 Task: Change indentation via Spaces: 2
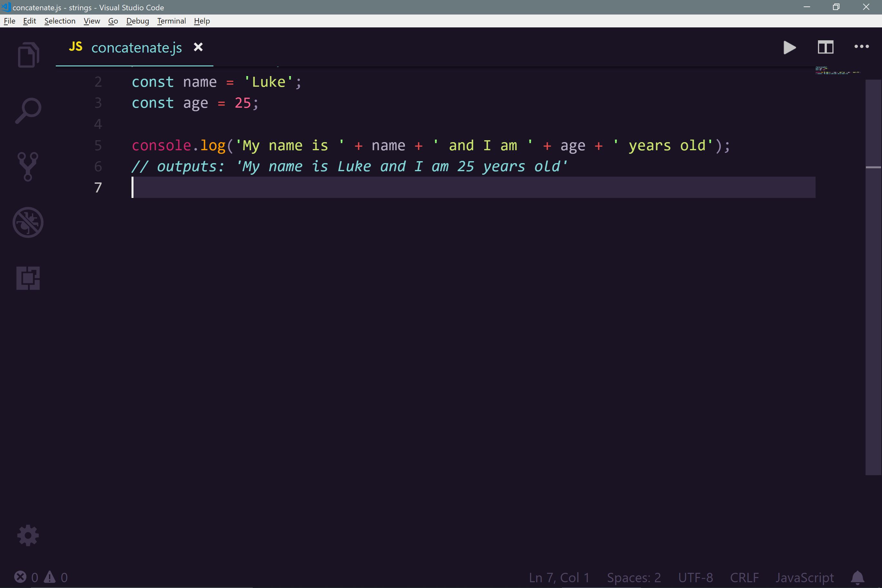coord(634,577)
